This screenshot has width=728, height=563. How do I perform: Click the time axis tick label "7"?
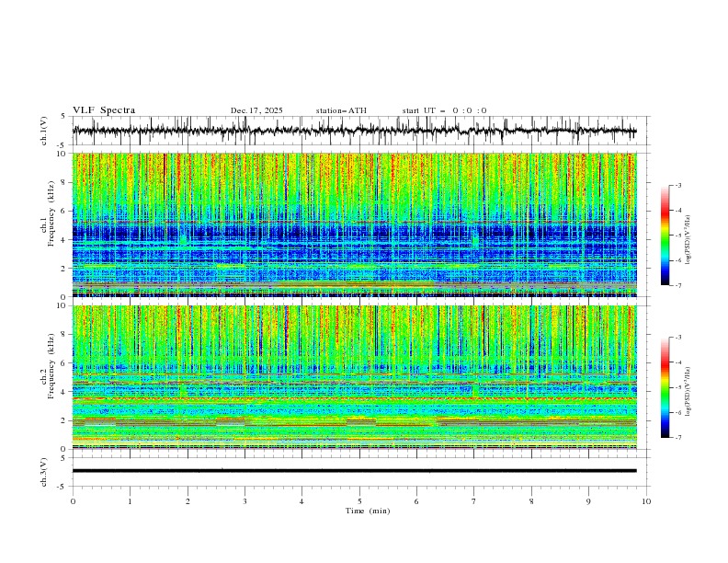[474, 501]
